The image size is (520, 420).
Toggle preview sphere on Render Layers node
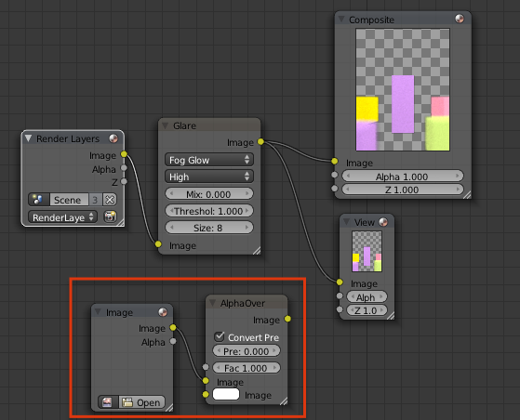(x=113, y=138)
